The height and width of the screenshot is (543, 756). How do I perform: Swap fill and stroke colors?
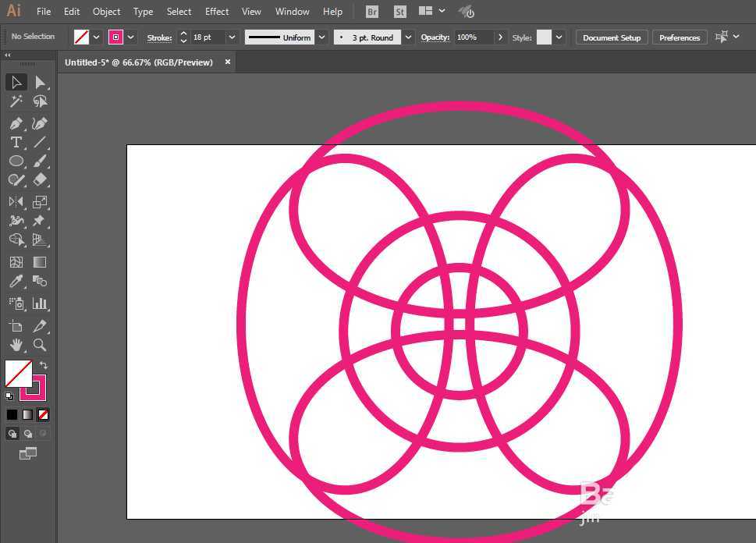44,365
